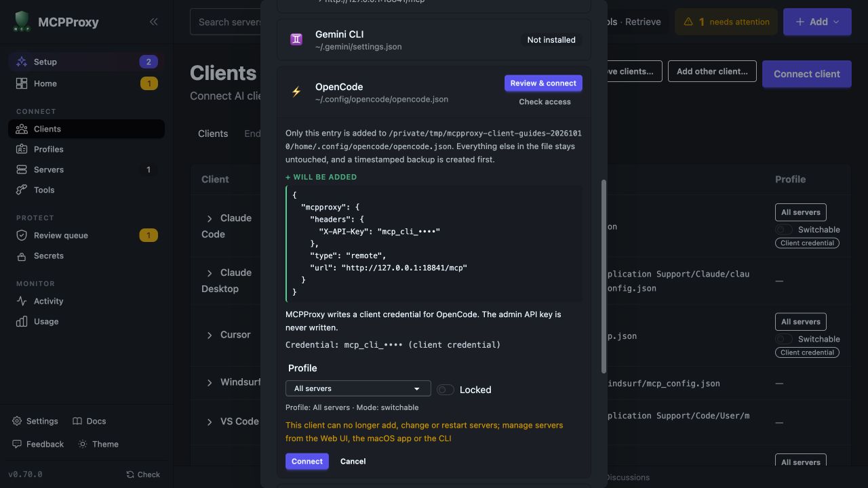Open the Tools page

86,190
